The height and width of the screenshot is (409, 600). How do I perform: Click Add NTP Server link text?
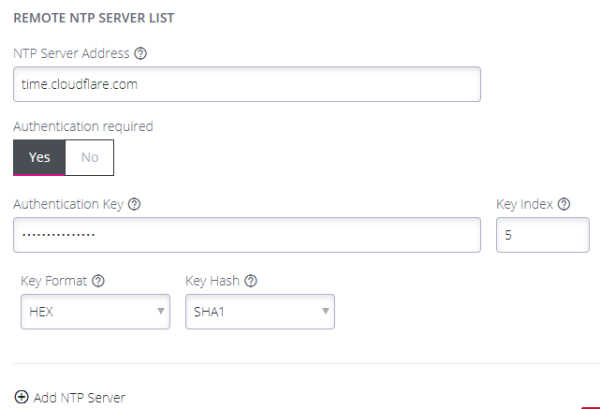[79, 398]
